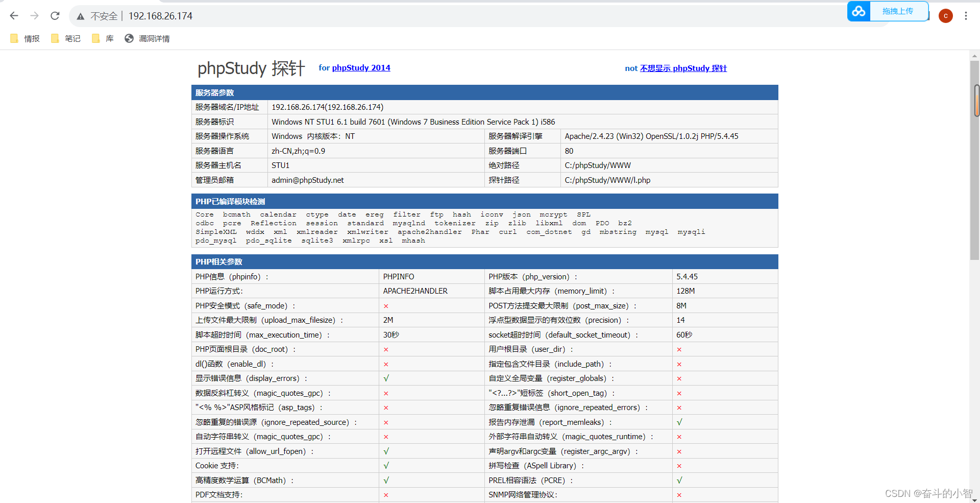Click the register_globals red cross mark
Viewport: 980px width, 503px height.
[679, 379]
